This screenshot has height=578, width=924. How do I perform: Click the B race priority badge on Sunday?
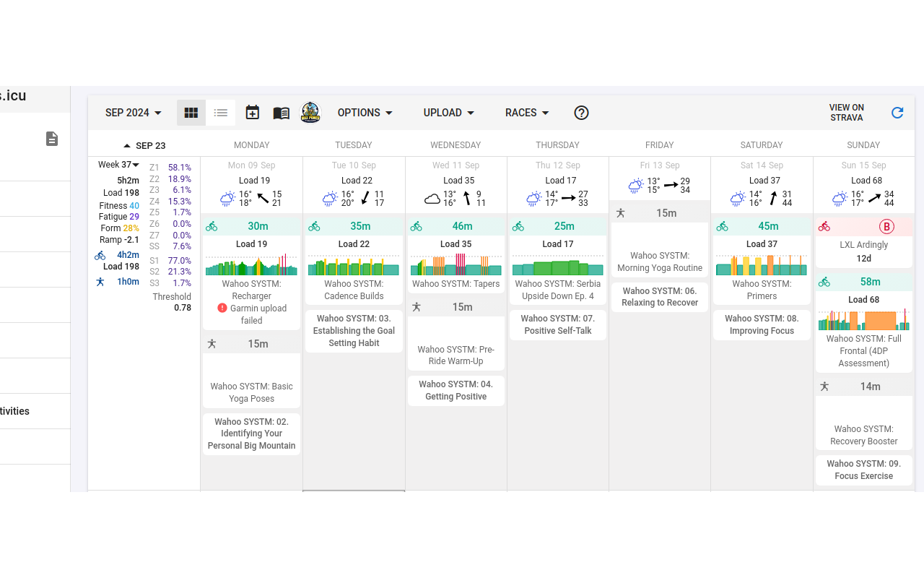coord(886,227)
